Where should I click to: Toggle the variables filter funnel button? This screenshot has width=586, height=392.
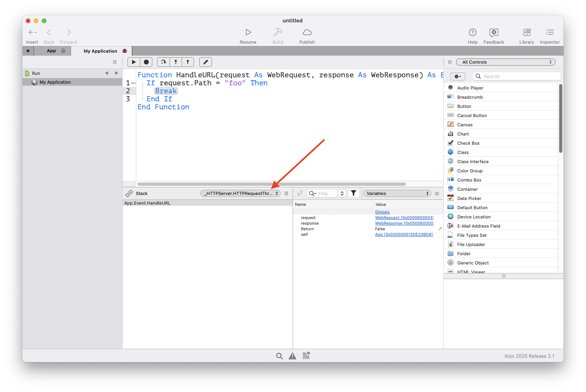point(353,193)
